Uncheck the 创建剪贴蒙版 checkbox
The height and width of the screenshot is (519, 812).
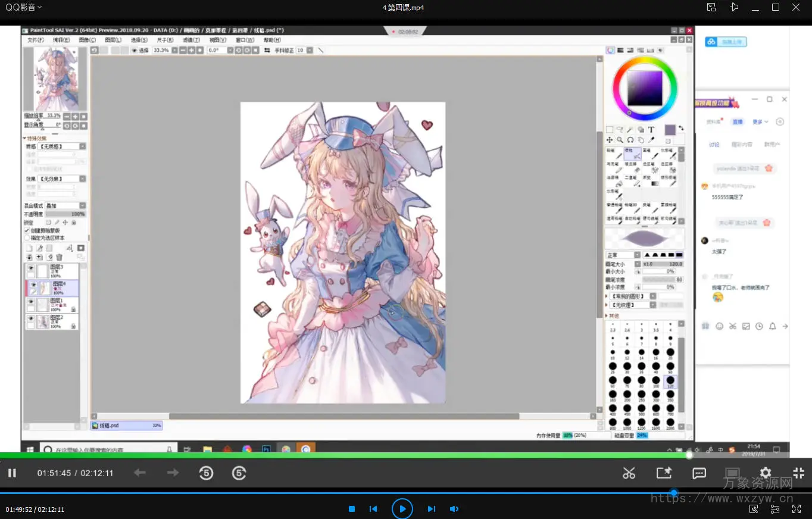click(x=27, y=230)
